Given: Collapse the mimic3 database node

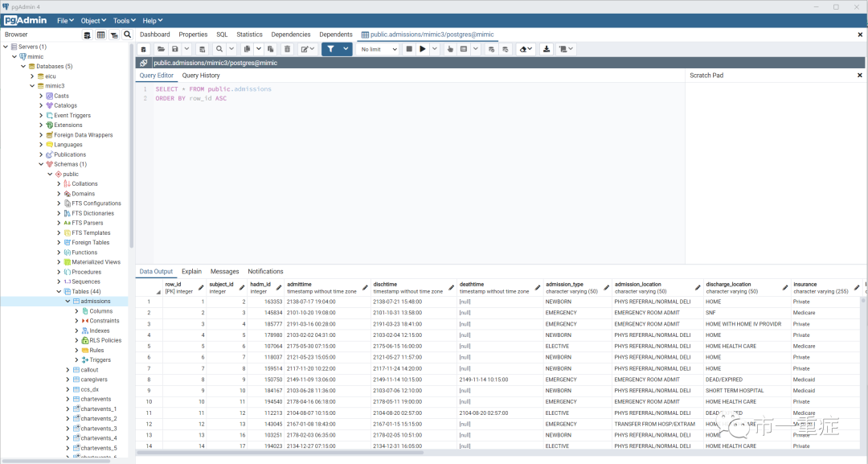Looking at the screenshot, I should [x=32, y=86].
